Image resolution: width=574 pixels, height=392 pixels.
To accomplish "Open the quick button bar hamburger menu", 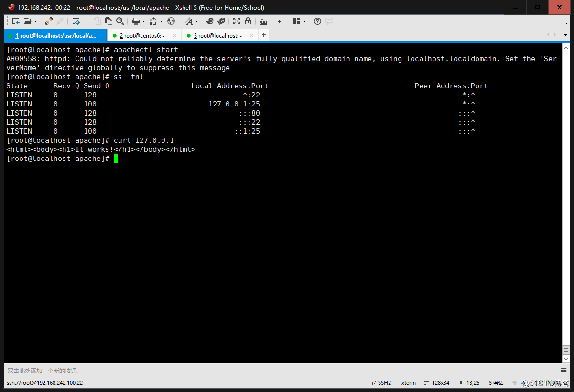I will (x=564, y=371).
